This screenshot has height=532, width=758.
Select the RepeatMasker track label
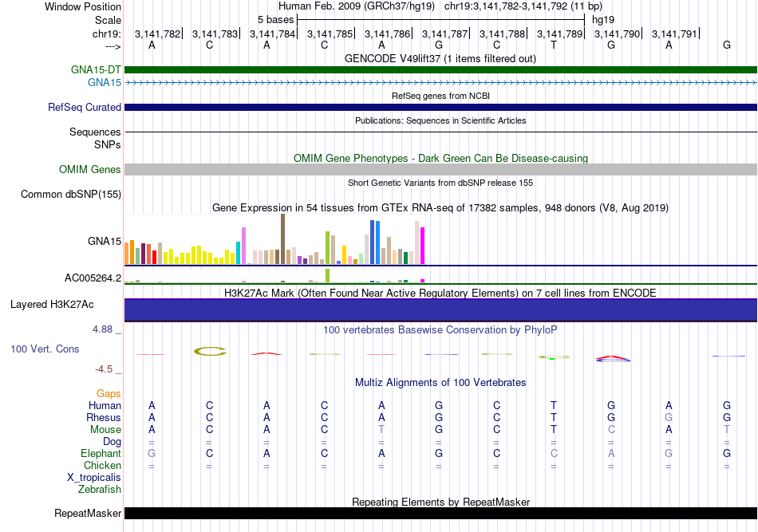[88, 513]
